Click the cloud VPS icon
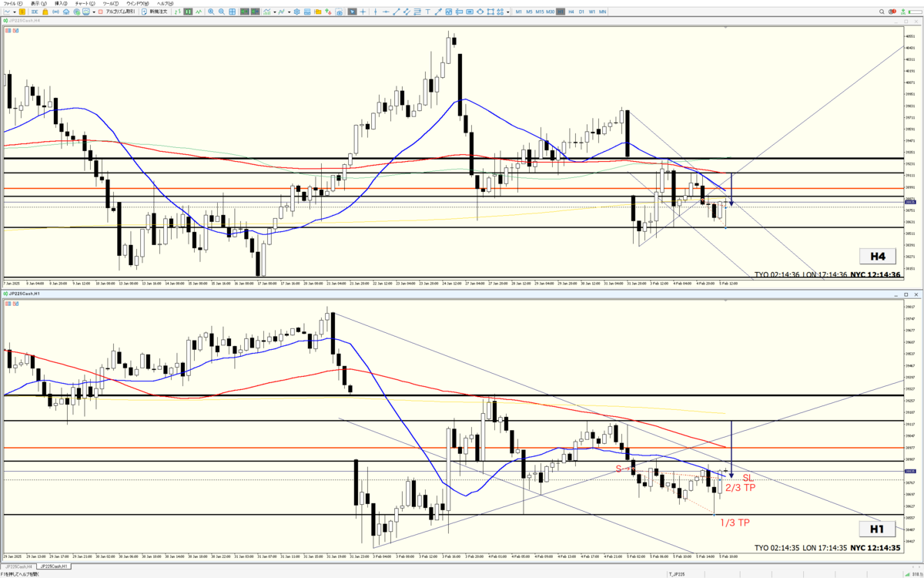Image resolution: width=924 pixels, height=578 pixels. [66, 12]
